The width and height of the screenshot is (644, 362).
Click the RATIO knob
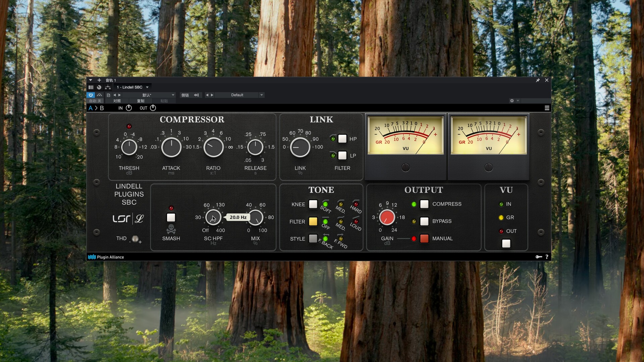(x=214, y=147)
